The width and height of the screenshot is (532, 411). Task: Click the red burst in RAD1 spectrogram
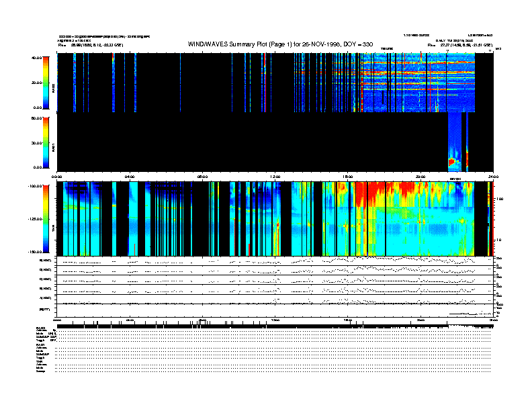coord(451,161)
